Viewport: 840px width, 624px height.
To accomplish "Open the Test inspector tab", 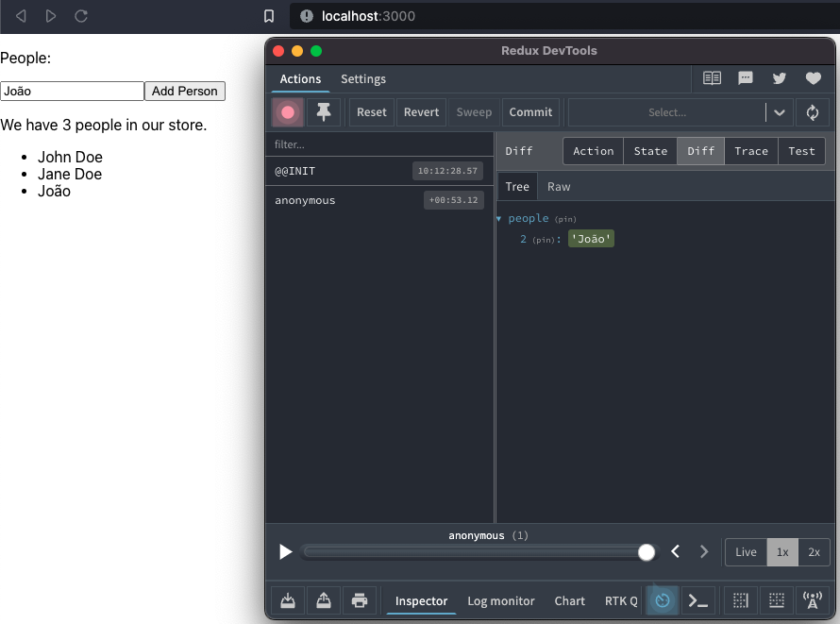I will pyautogui.click(x=801, y=151).
